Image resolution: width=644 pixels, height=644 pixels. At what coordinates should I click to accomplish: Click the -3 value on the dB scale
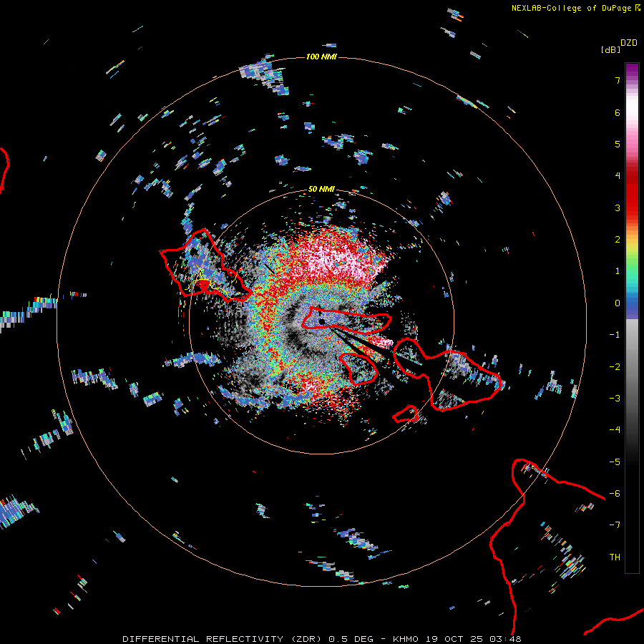(x=615, y=399)
